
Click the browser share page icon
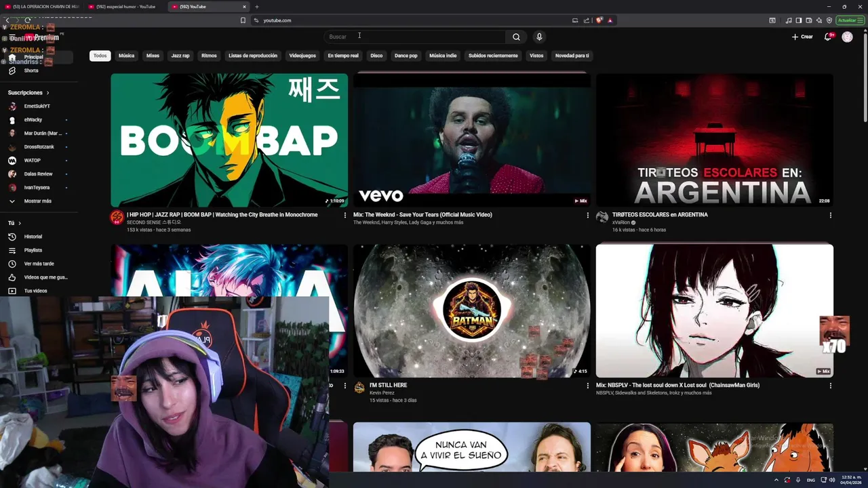pyautogui.click(x=587, y=20)
